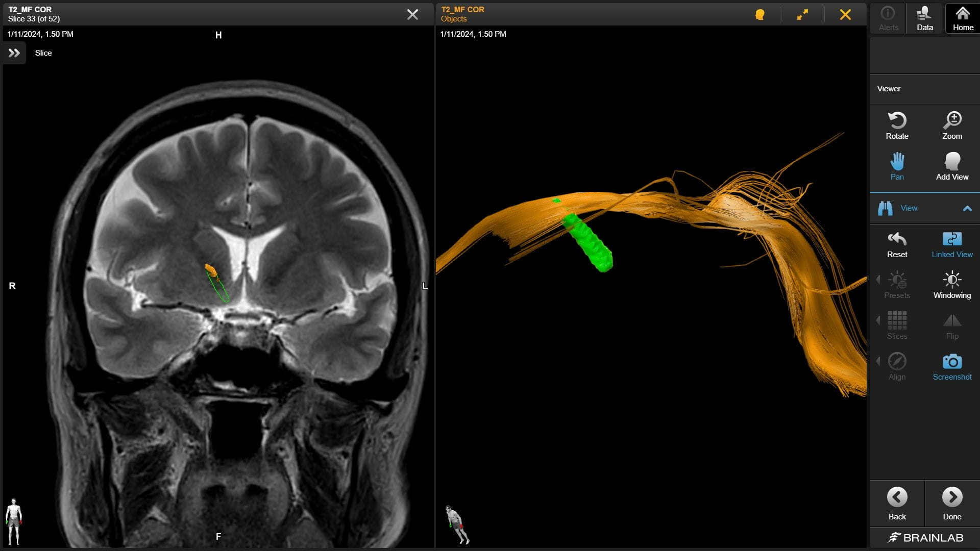Expand the Slice side panel arrows

[14, 53]
